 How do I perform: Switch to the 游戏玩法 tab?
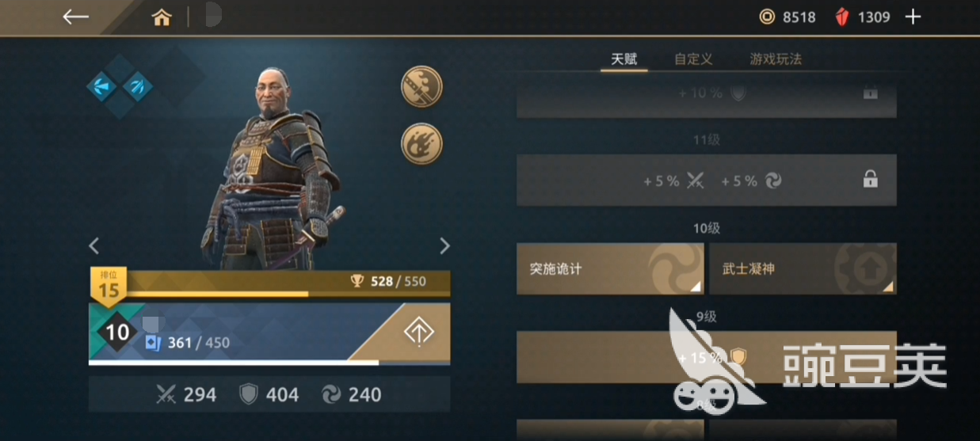(x=776, y=59)
